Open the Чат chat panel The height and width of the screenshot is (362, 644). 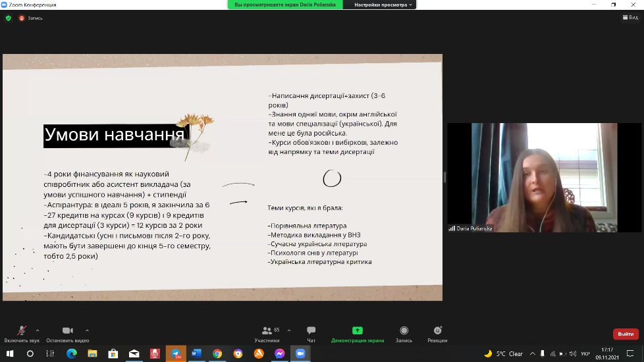pyautogui.click(x=311, y=331)
